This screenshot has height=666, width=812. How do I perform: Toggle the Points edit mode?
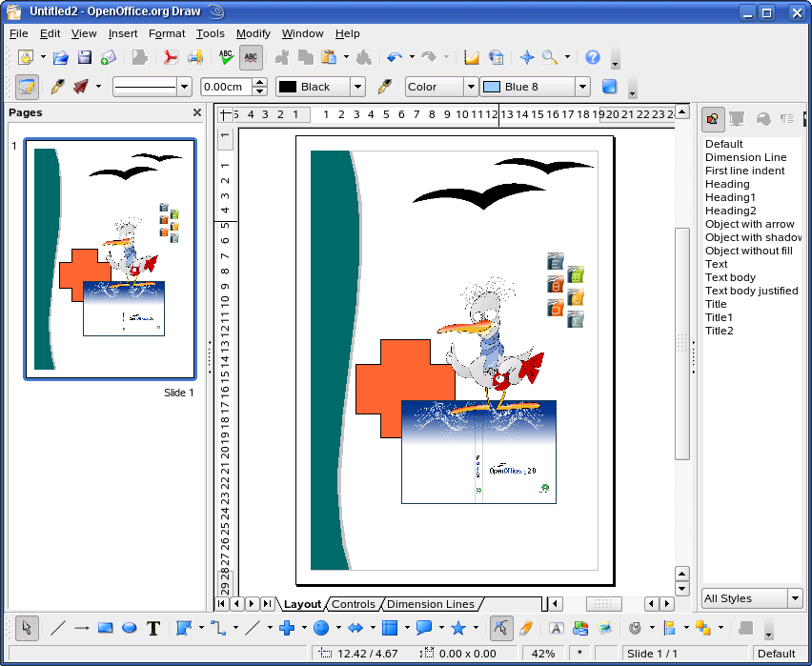point(500,628)
